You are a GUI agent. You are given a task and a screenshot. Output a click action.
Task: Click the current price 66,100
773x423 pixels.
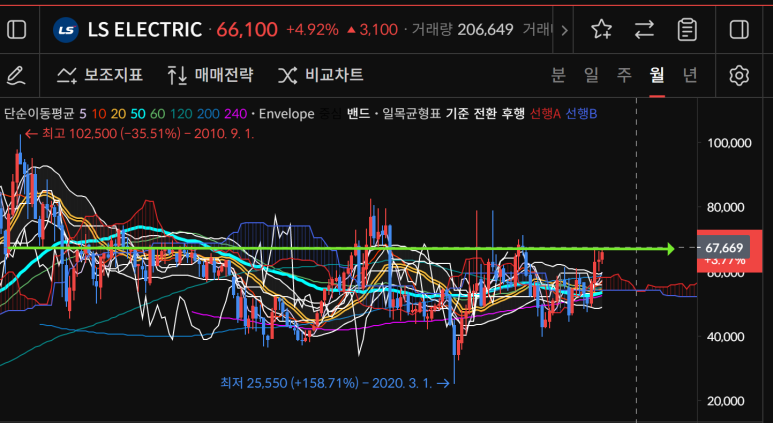tap(247, 30)
